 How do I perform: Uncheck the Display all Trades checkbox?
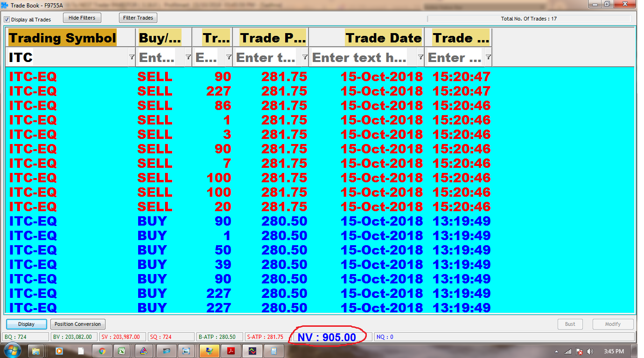click(x=7, y=20)
